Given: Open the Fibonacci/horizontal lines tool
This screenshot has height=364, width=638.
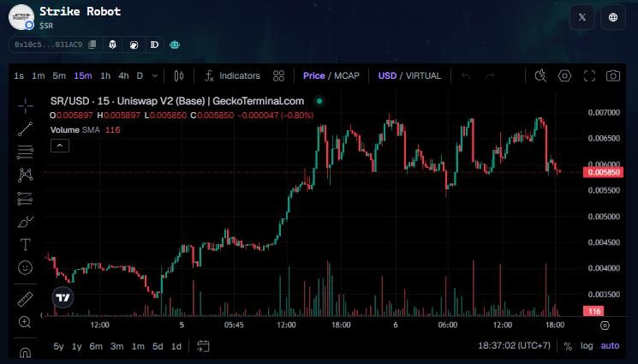Looking at the screenshot, I should [25, 152].
